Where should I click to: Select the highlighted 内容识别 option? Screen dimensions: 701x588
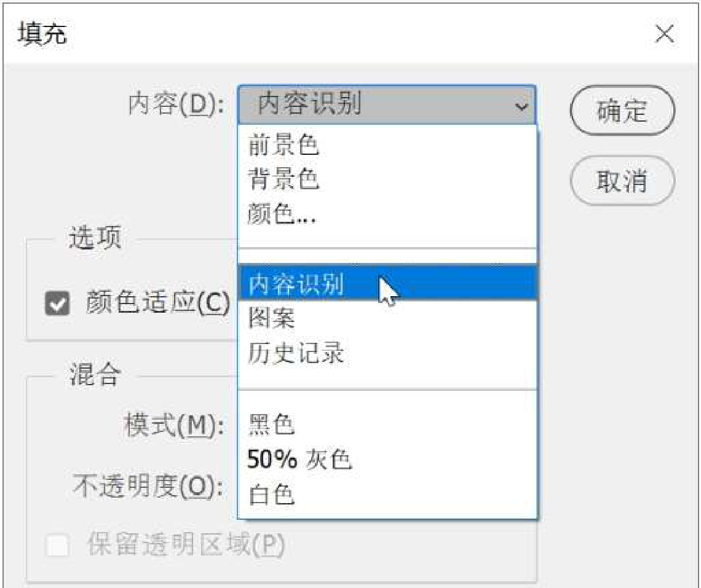click(296, 283)
